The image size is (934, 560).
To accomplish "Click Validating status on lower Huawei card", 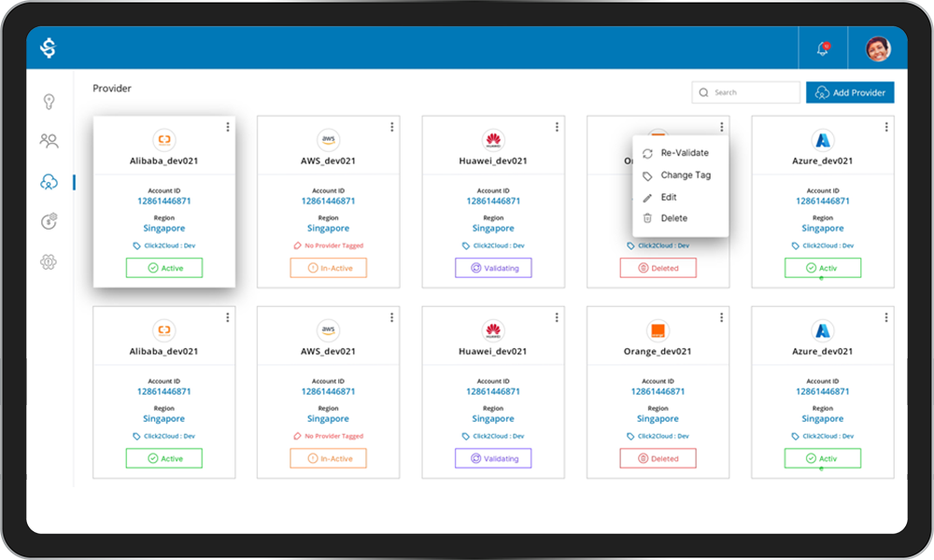I will tap(493, 458).
